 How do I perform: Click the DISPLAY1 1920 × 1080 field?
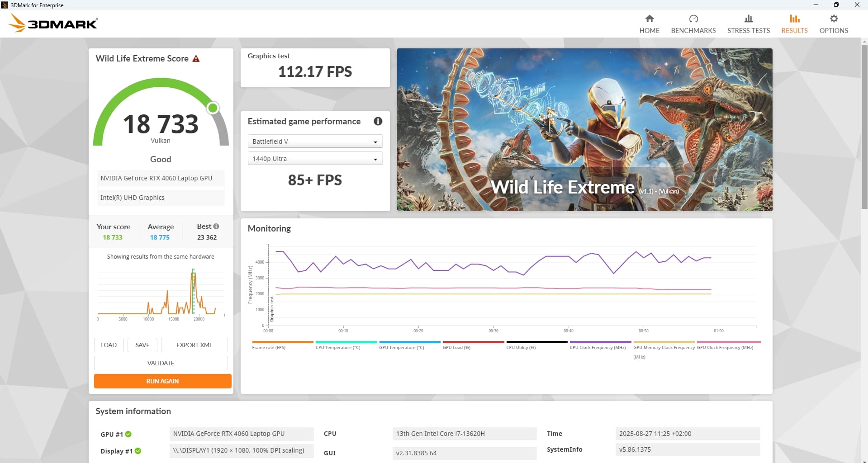pyautogui.click(x=242, y=450)
